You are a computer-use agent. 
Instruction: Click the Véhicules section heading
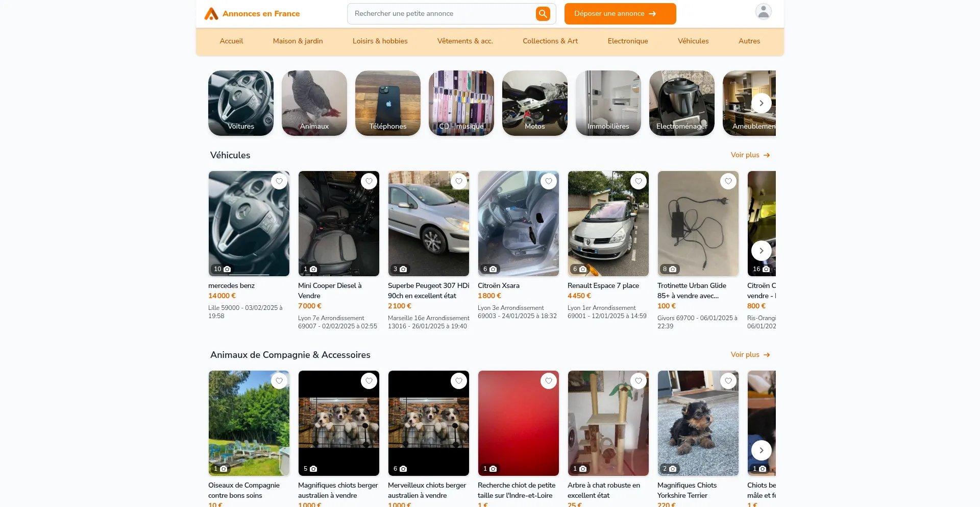click(230, 155)
